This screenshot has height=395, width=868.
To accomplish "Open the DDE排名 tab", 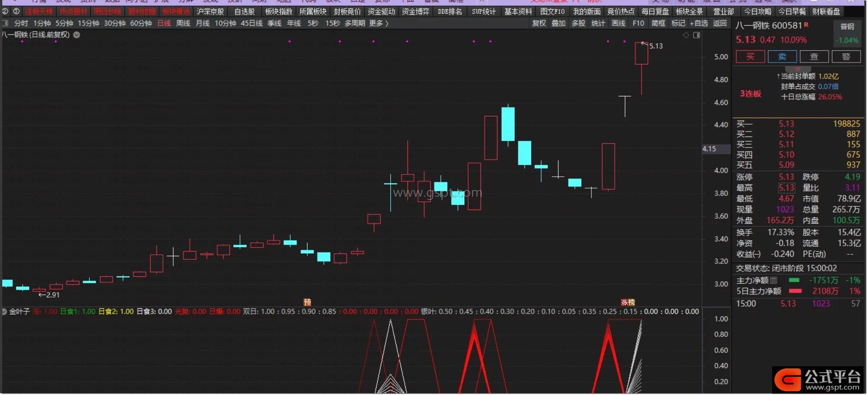I will (450, 11).
